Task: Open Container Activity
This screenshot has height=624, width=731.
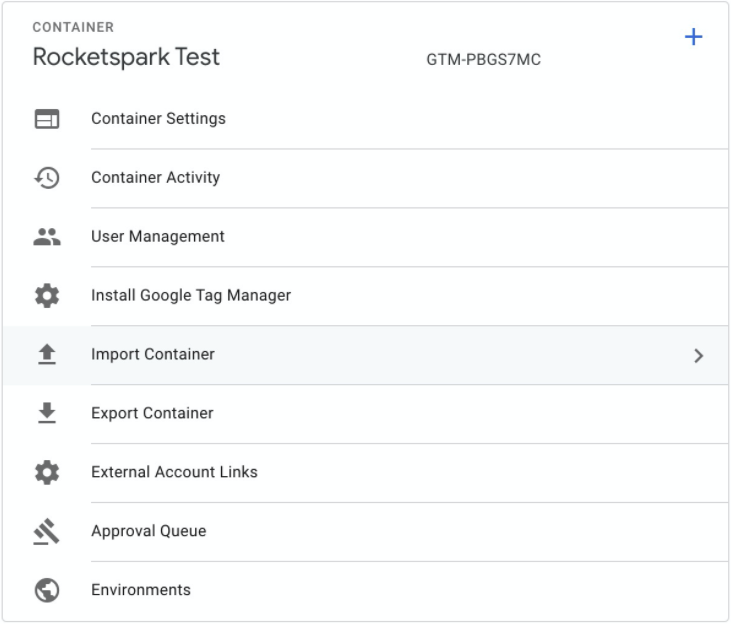Action: click(366, 178)
